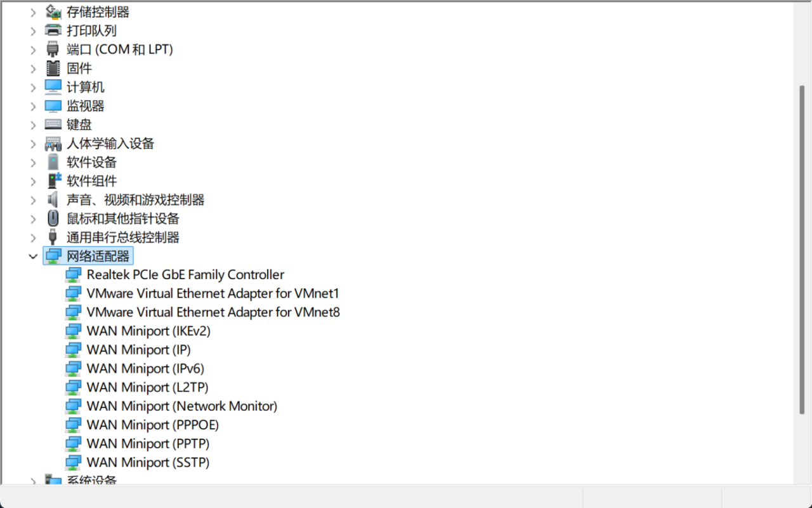Expand the 人体学输入设备 category
The height and width of the screenshot is (508, 812).
point(33,144)
